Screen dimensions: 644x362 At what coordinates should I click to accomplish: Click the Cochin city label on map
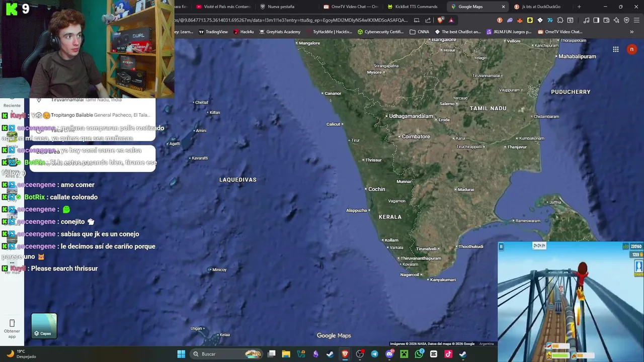click(x=377, y=189)
